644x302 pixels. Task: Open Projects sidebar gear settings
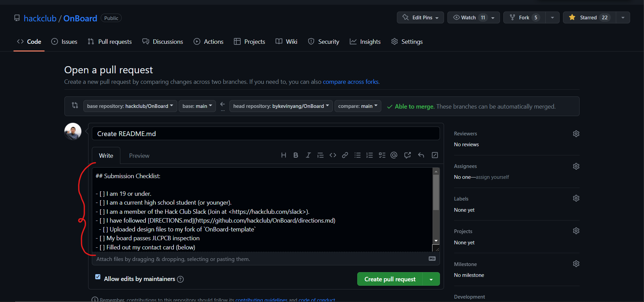point(576,231)
